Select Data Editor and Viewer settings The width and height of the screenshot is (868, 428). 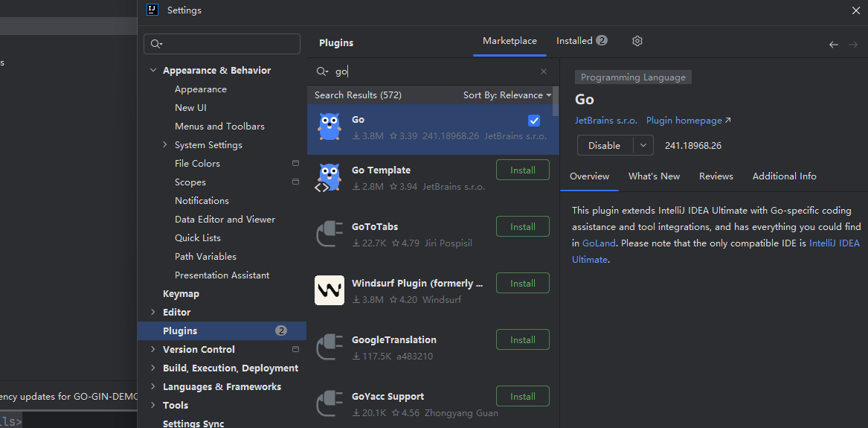(x=225, y=220)
